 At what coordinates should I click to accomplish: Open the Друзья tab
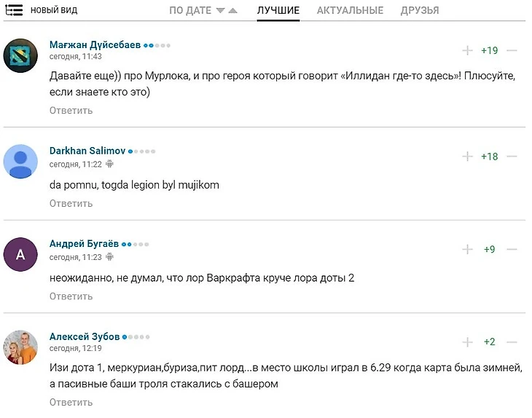[x=420, y=11]
